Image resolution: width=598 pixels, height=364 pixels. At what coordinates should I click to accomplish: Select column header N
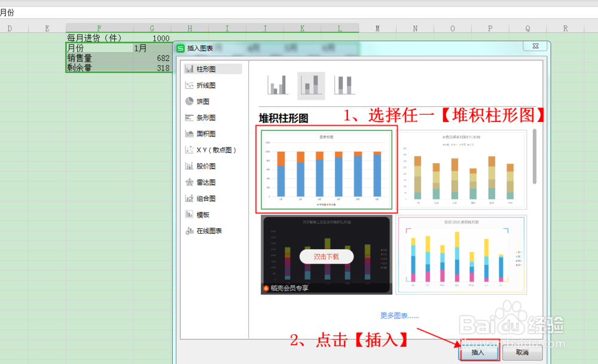tap(416, 28)
